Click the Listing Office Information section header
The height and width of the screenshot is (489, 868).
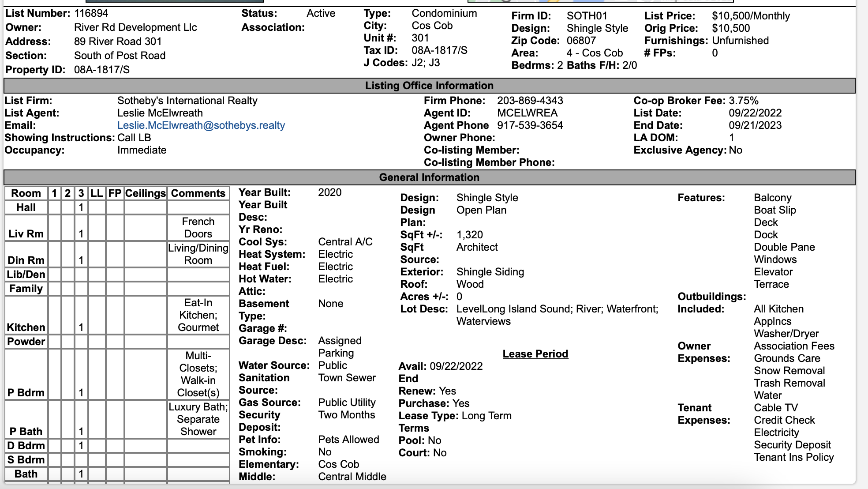point(429,86)
